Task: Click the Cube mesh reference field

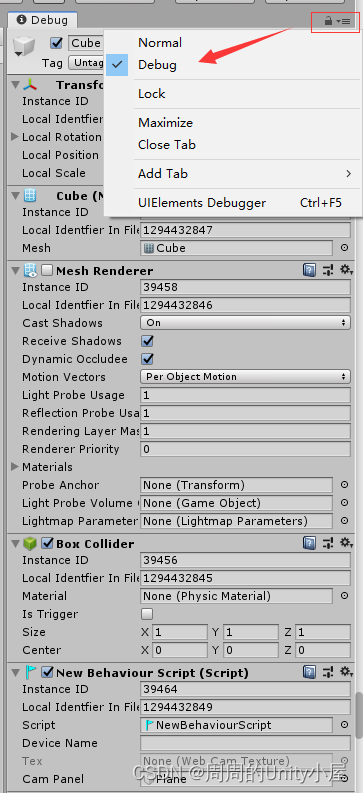Action: tap(236, 248)
